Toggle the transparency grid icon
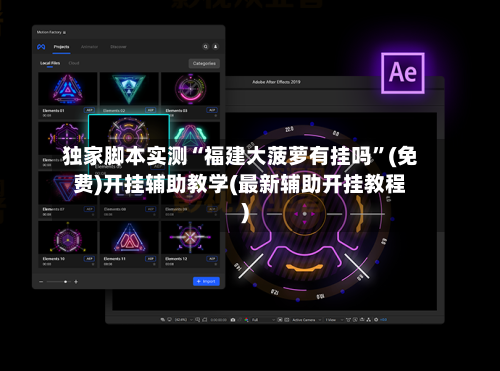Image resolution: width=500 pixels, height=371 pixels. [287, 320]
